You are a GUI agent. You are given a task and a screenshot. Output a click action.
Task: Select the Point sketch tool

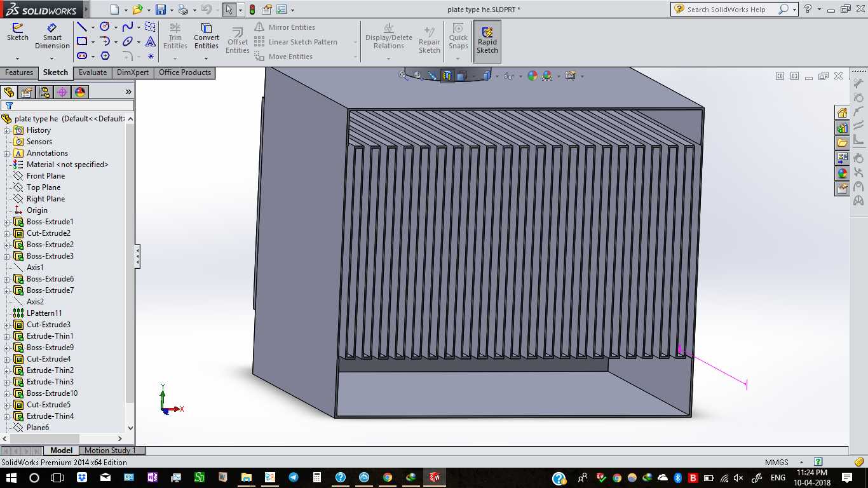tap(151, 56)
